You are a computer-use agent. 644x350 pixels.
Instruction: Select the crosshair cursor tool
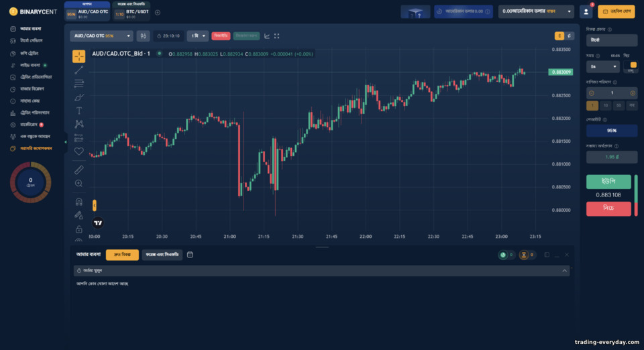click(79, 56)
